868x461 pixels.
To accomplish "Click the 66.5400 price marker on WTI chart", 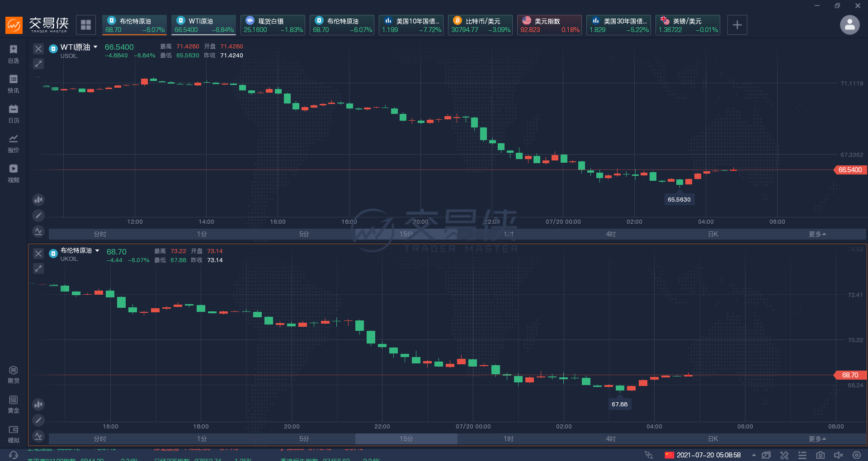I will (850, 170).
